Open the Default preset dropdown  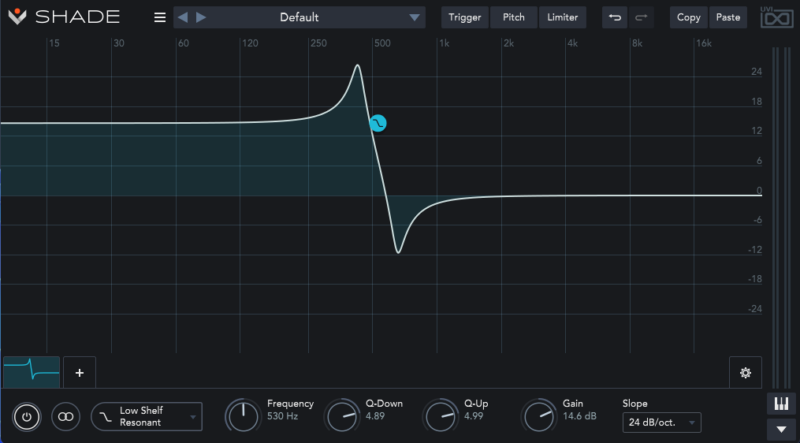pyautogui.click(x=299, y=17)
